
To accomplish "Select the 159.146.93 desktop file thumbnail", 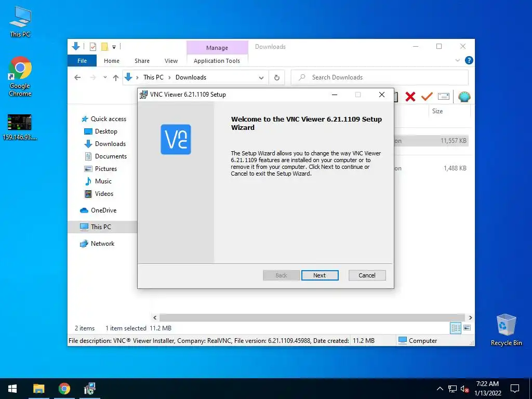I will (x=20, y=127).
